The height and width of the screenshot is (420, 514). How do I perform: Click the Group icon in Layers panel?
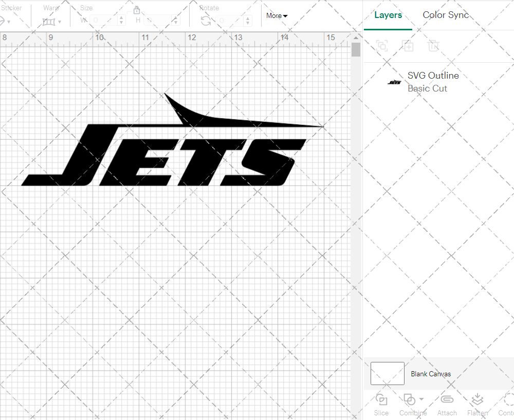[x=382, y=46]
